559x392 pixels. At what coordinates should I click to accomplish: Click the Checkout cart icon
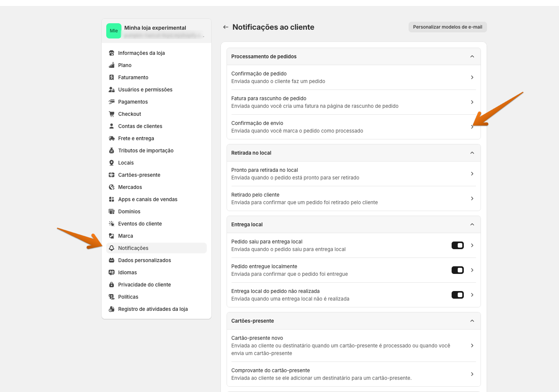(112, 114)
